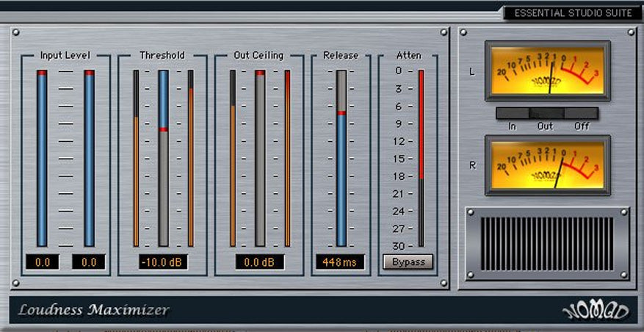Image resolution: width=644 pixels, height=332 pixels.
Task: Click the Atten gain reduction meter
Action: pyautogui.click(x=421, y=158)
